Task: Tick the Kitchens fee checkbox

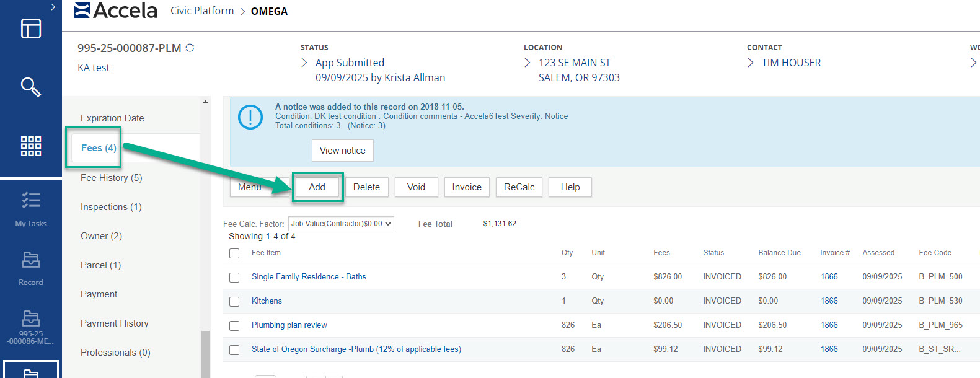Action: (x=234, y=302)
